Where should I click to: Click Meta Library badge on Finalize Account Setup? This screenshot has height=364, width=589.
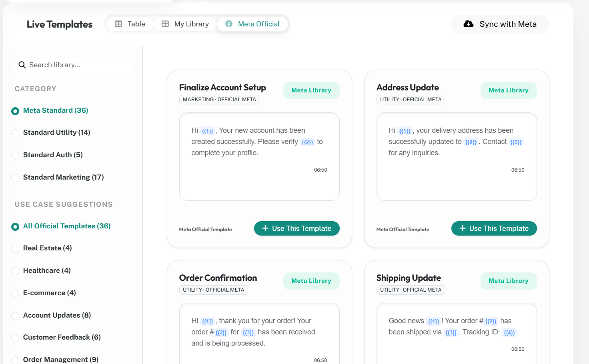click(311, 90)
